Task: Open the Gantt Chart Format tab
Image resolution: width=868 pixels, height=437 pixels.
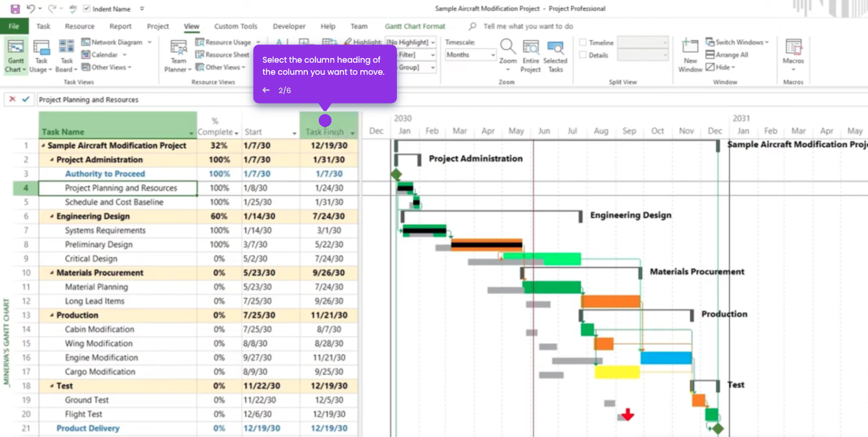Action: (415, 26)
